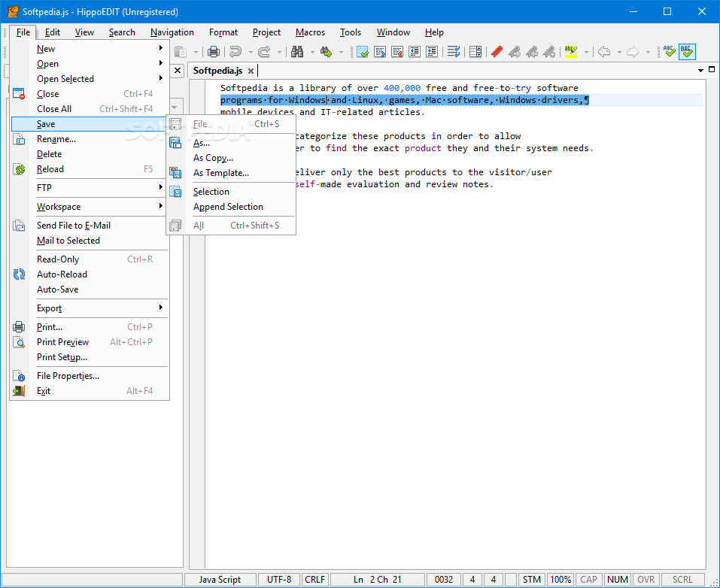Expand the Open Selected submenu
Image resolution: width=720 pixels, height=588 pixels.
(90, 79)
